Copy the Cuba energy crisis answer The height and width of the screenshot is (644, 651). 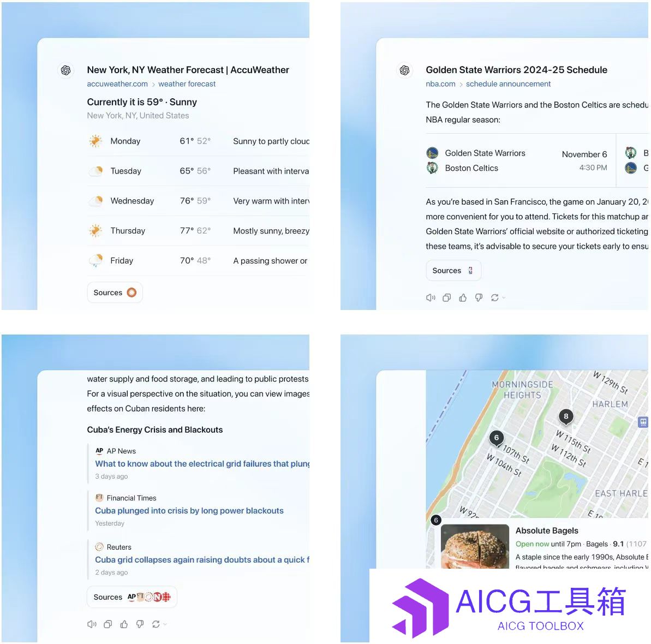click(x=108, y=624)
